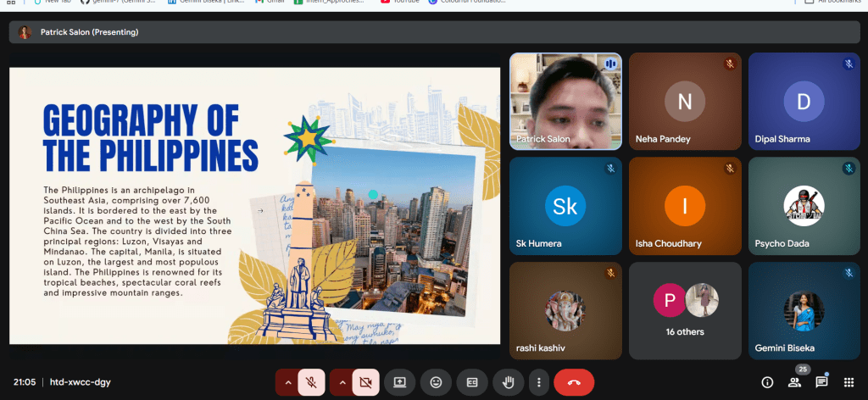Show the people participants list

794,382
